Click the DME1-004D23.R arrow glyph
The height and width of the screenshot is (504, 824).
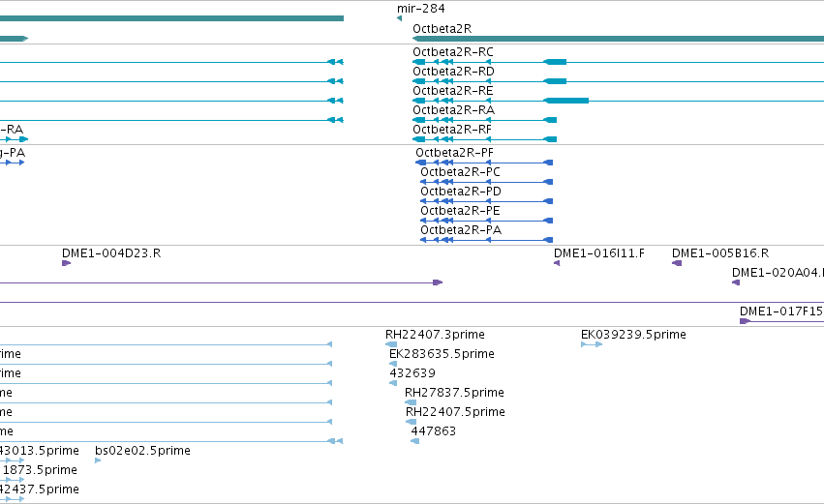click(x=66, y=263)
